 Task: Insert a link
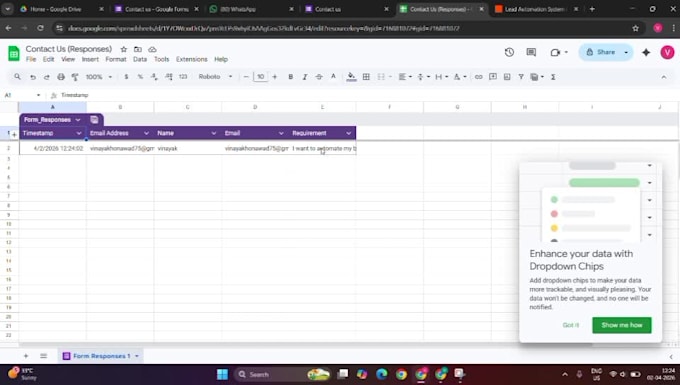pyautogui.click(x=478, y=77)
